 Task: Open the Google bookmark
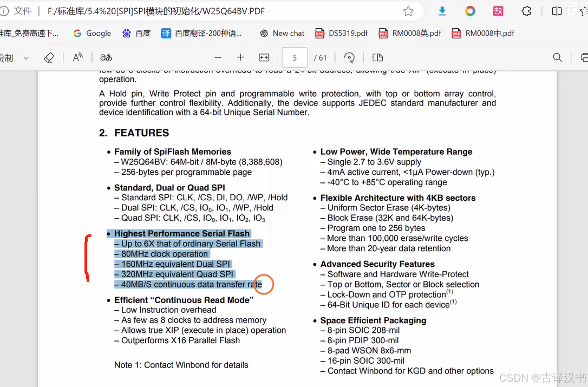click(92, 34)
